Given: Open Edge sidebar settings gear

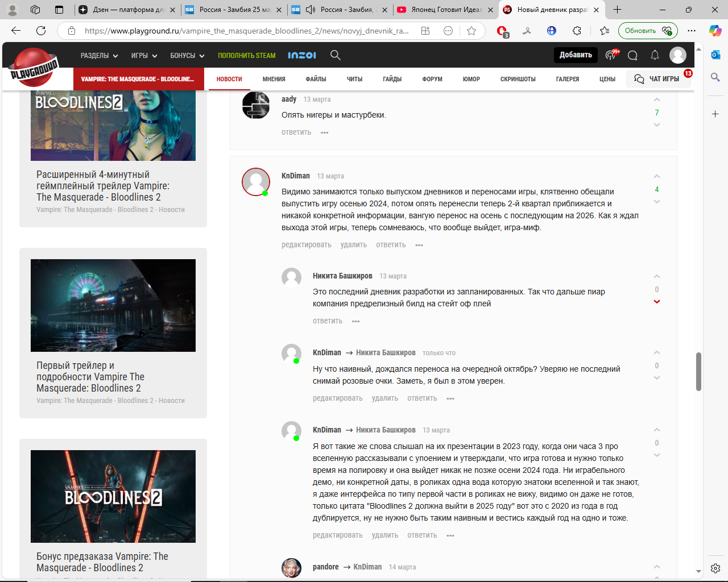Looking at the screenshot, I should pyautogui.click(x=715, y=568).
